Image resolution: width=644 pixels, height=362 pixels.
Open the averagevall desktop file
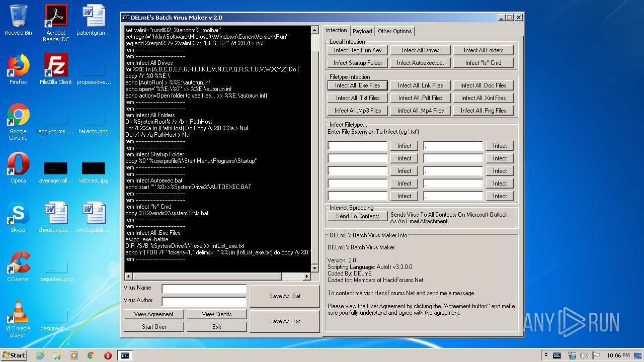pyautogui.click(x=56, y=172)
